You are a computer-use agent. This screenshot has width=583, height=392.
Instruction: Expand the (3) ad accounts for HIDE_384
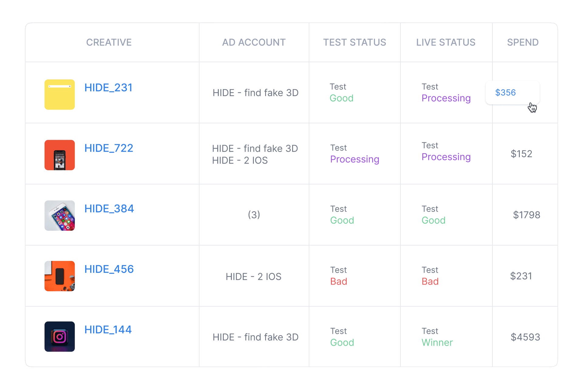(x=254, y=215)
